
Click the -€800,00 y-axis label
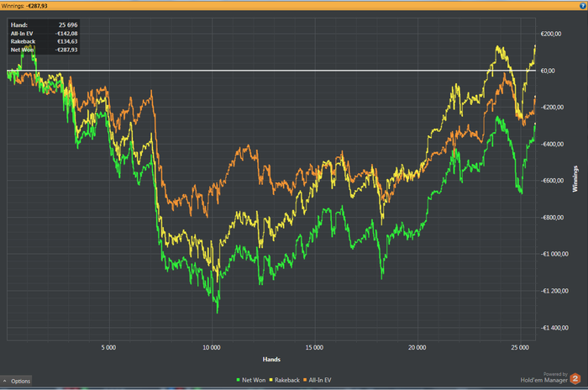pos(552,218)
